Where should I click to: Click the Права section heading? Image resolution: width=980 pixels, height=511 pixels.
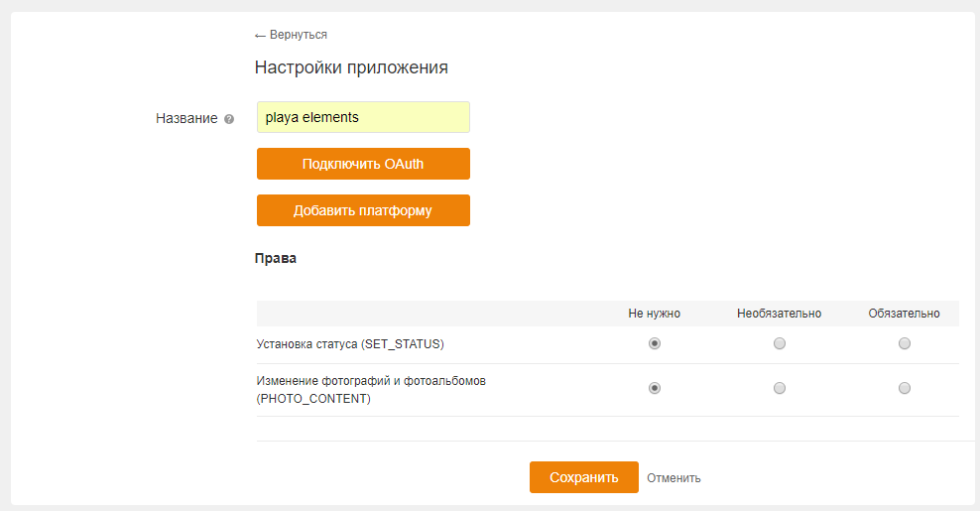276,258
